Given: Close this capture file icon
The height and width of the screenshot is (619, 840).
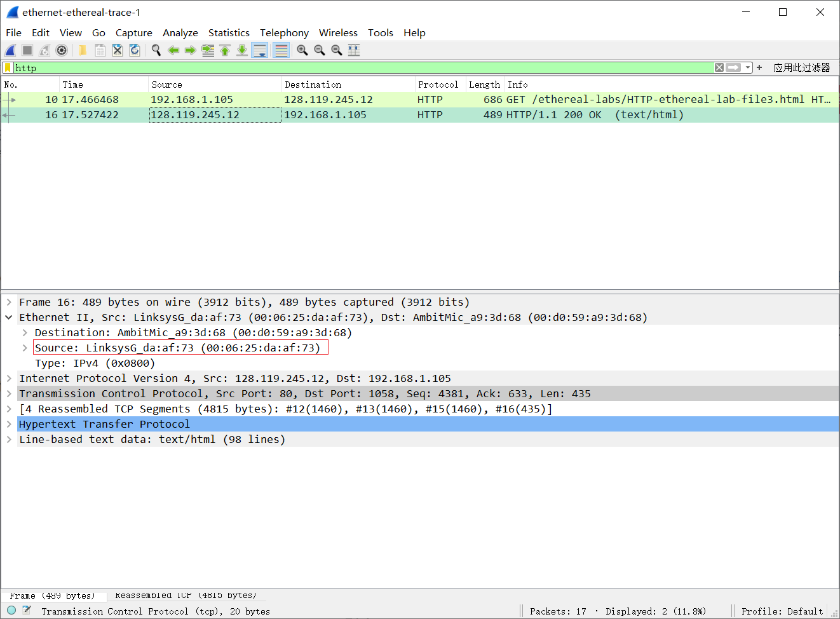Looking at the screenshot, I should click(118, 50).
